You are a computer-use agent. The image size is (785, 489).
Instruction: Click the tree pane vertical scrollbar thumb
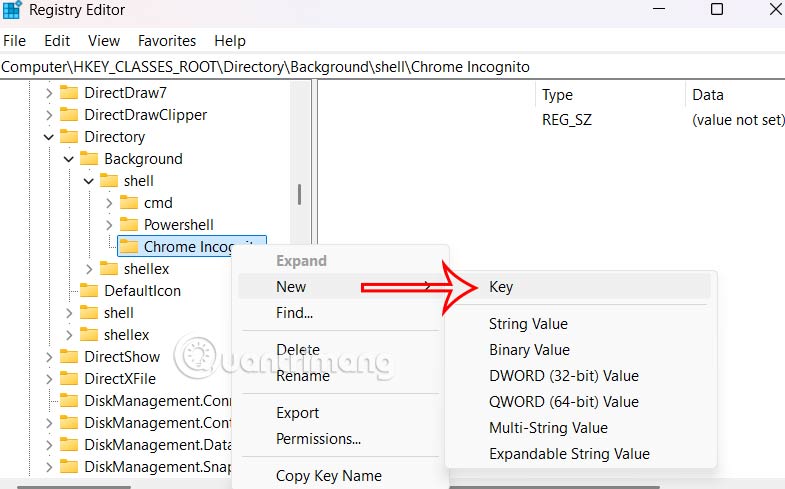click(299, 194)
